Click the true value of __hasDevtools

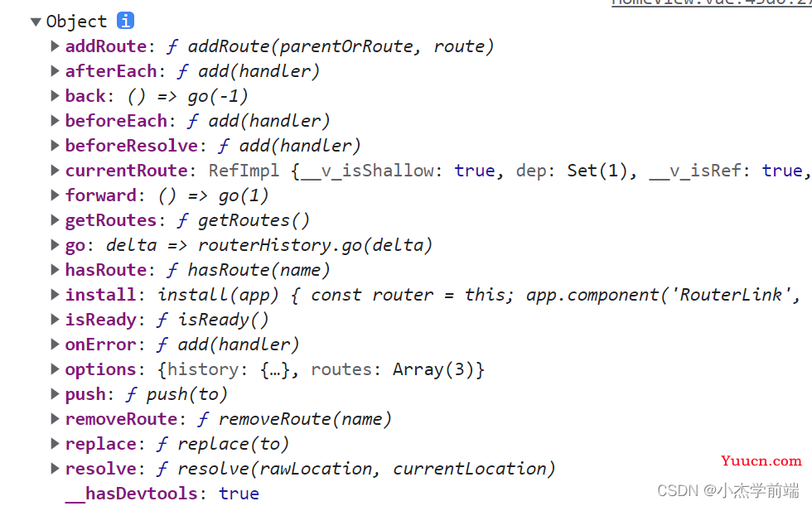(239, 493)
